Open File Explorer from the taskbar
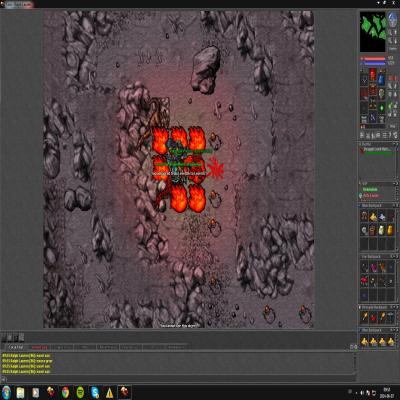This screenshot has height=400, width=400. click(x=21, y=393)
